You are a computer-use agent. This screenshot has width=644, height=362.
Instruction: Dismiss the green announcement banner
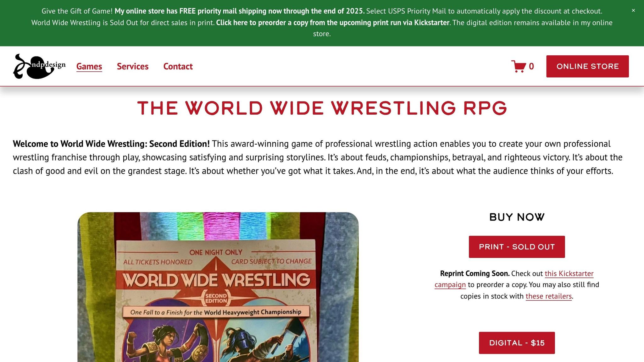click(x=633, y=10)
